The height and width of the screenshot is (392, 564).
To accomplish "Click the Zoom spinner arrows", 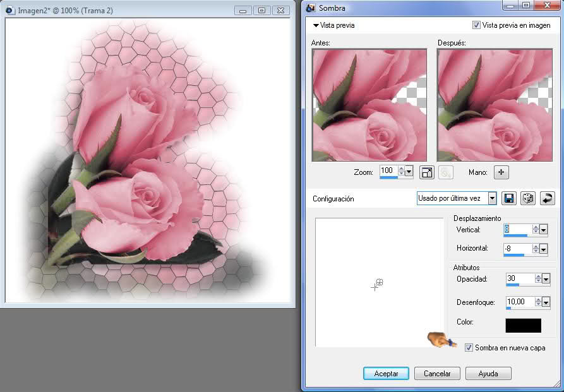I will pos(402,171).
